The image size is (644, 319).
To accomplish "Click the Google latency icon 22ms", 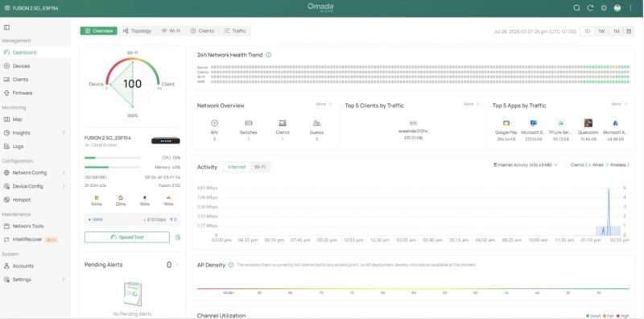I will tap(120, 198).
